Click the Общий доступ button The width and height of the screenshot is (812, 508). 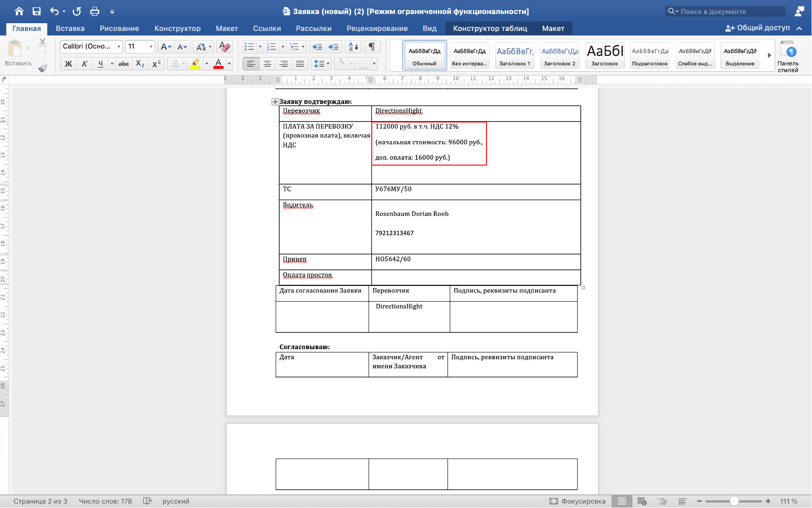[758, 28]
